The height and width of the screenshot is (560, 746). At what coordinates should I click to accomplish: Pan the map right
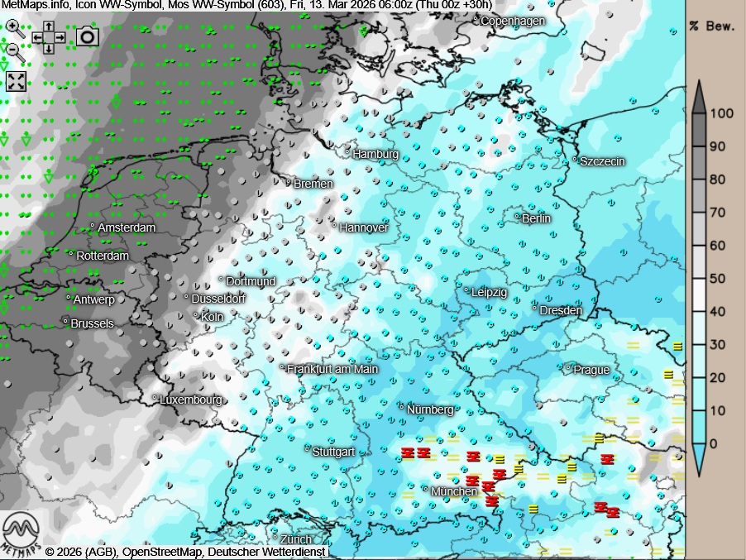(60, 37)
